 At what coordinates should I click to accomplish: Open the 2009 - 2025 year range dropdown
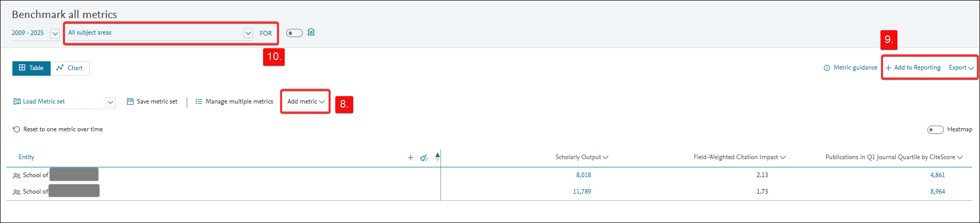coord(55,33)
